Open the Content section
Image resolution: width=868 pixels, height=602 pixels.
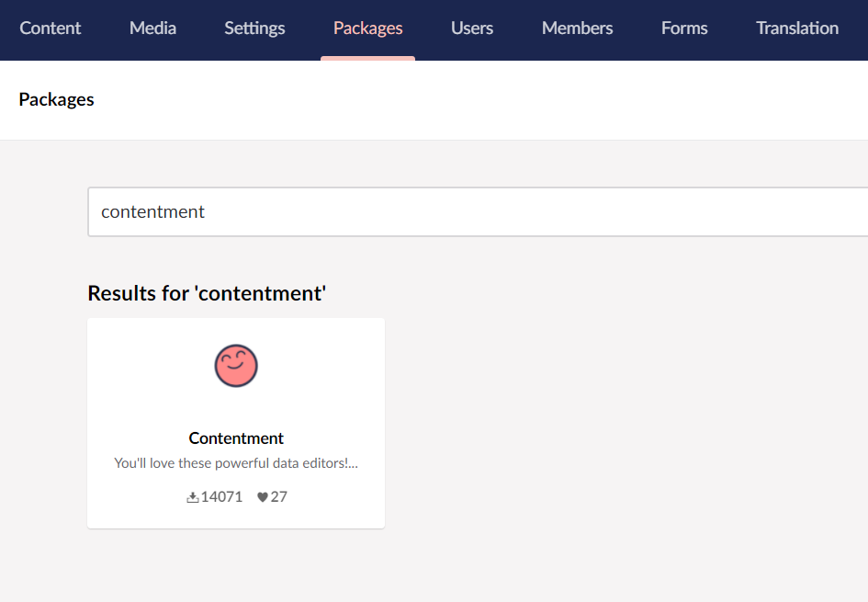[50, 28]
